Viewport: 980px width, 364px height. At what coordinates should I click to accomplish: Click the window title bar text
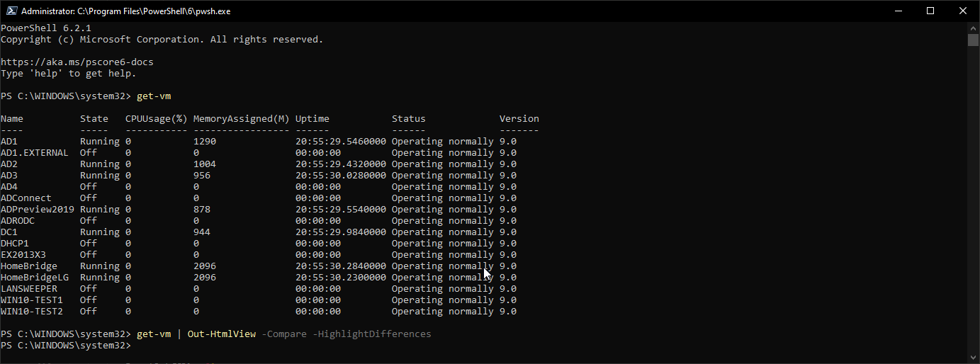coord(125,11)
